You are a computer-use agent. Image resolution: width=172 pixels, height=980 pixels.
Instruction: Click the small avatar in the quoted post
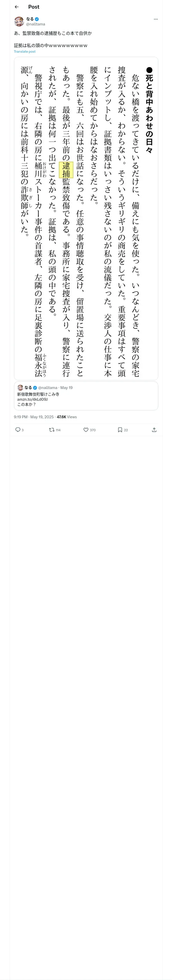20,388
